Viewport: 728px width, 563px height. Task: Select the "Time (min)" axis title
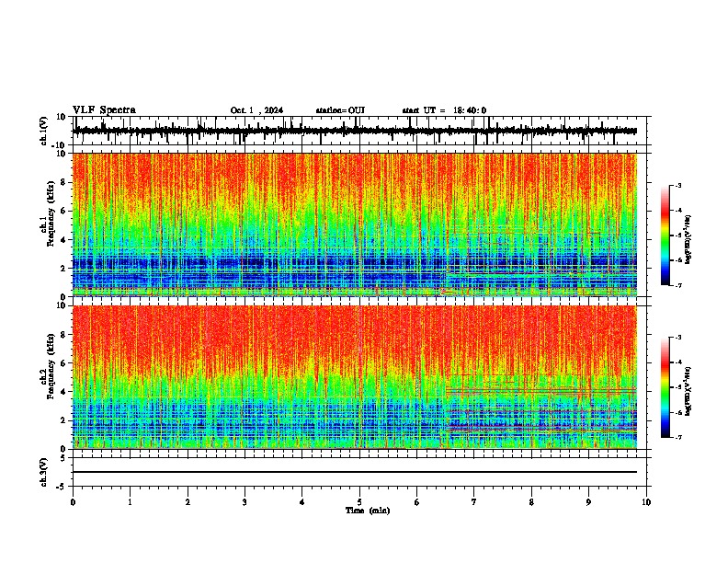click(368, 511)
